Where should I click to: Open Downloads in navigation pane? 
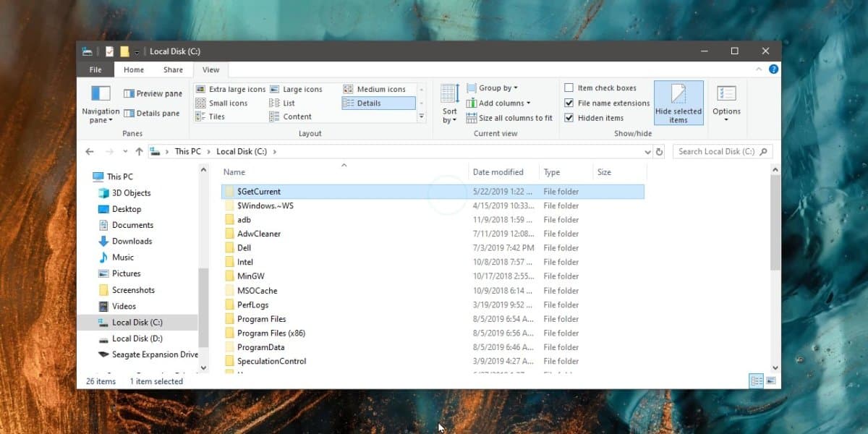click(x=124, y=241)
